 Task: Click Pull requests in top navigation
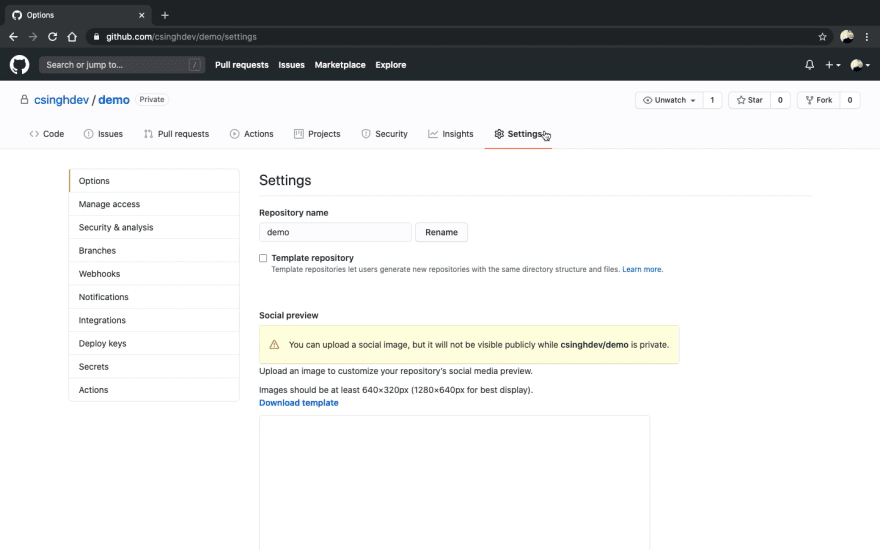tap(242, 65)
